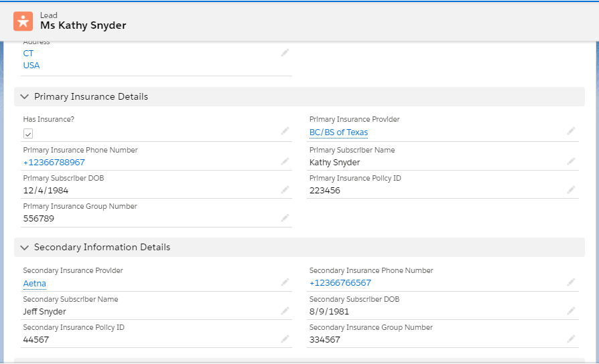Click pencil for Secondary Insurance Group Number
The width and height of the screenshot is (599, 364).
click(571, 339)
